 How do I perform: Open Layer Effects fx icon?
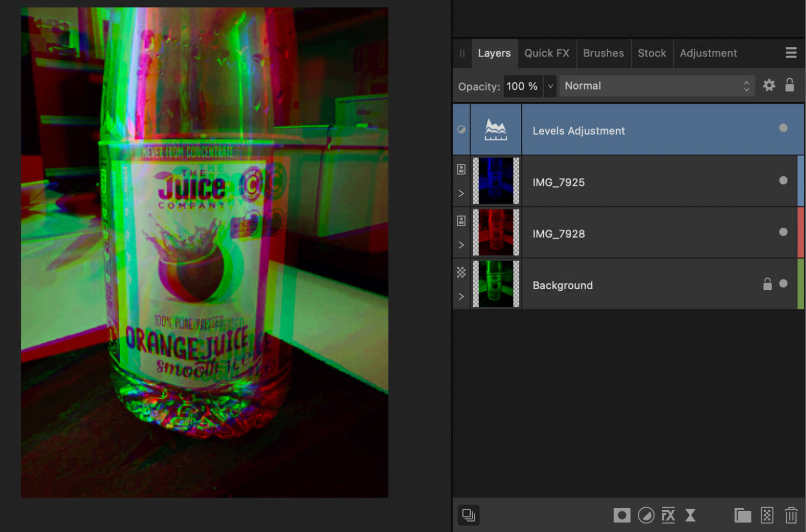[x=668, y=515]
